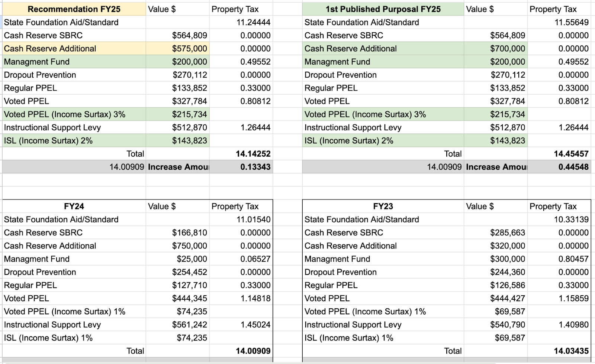Select the FY23 table header cell

[383, 206]
